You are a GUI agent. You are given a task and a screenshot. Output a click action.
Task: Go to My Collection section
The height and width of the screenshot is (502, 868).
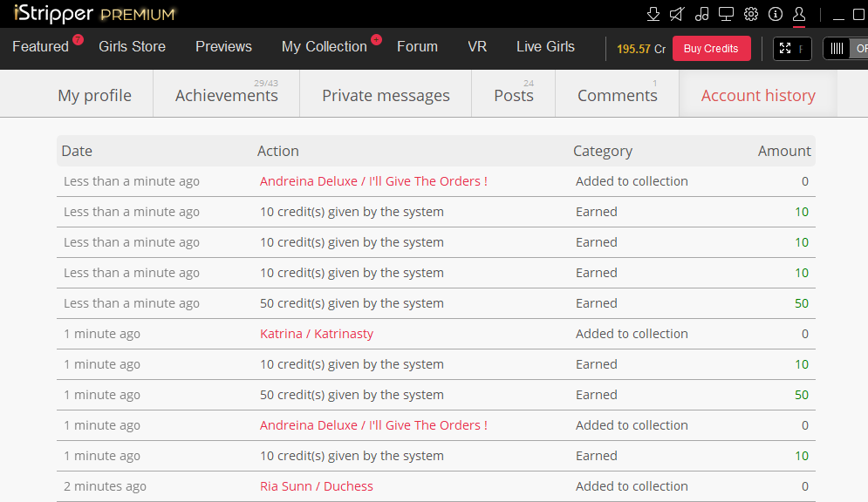click(x=324, y=47)
